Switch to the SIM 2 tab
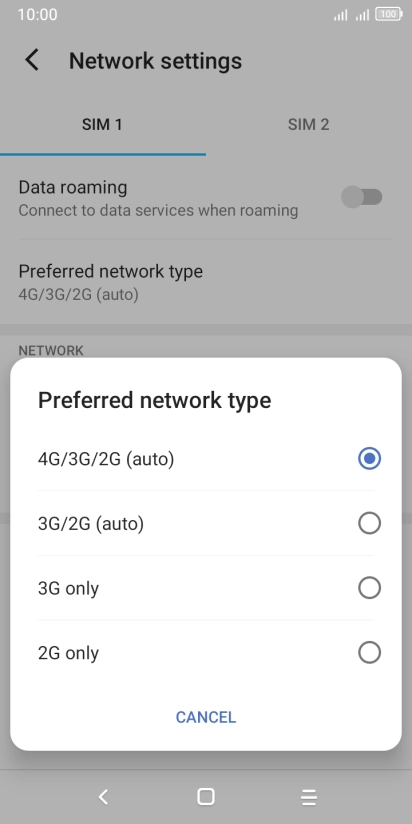The height and width of the screenshot is (824, 412). coord(308,125)
